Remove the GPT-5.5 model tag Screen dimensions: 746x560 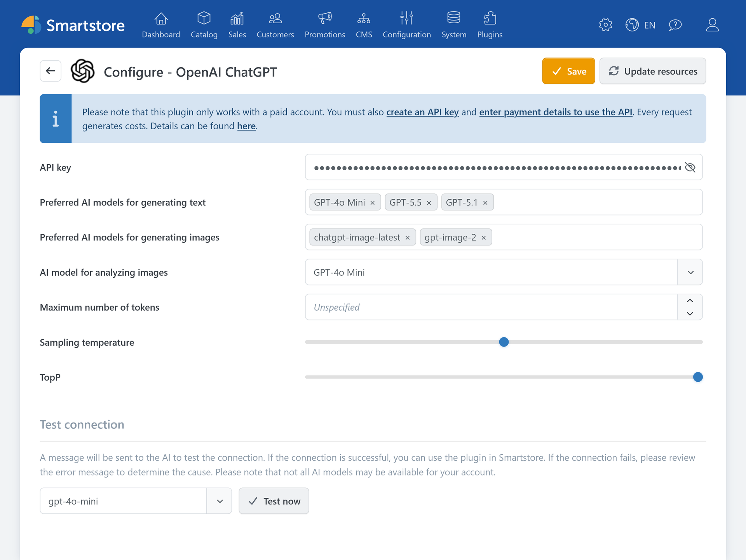point(429,203)
